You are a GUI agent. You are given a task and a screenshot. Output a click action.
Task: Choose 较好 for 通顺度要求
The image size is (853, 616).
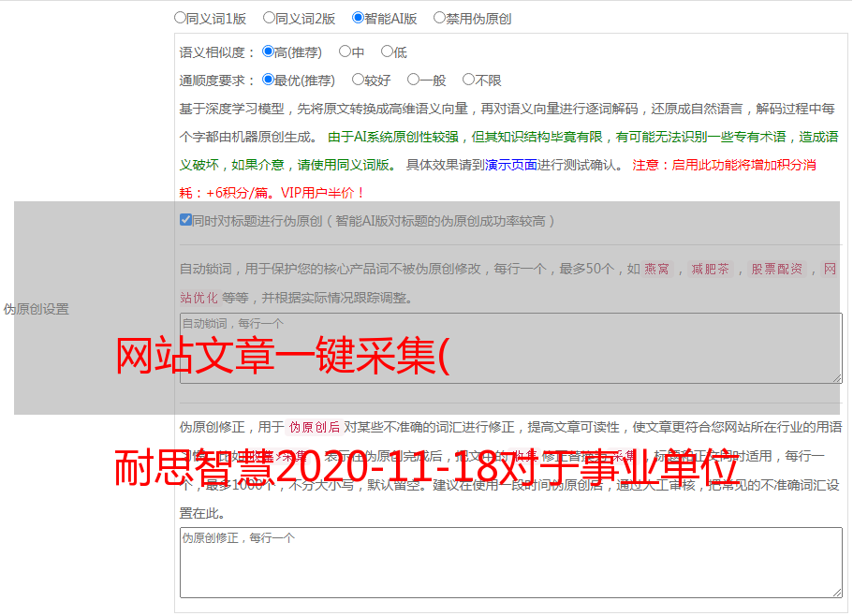[x=358, y=80]
